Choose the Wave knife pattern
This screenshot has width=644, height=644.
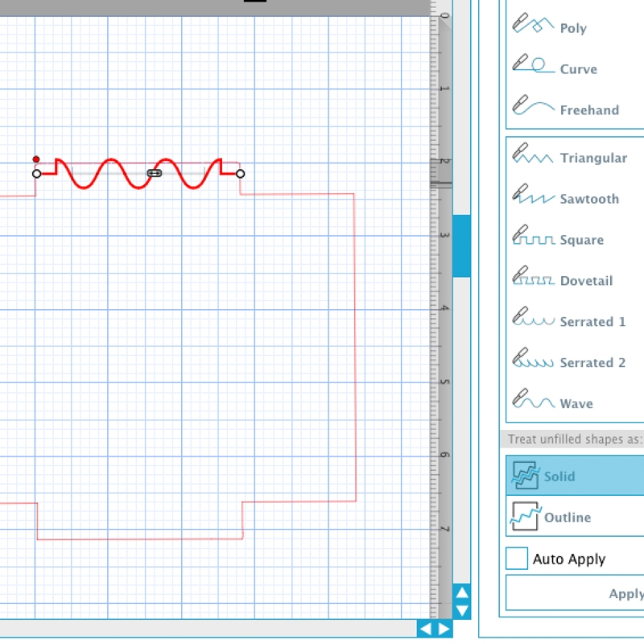click(575, 402)
